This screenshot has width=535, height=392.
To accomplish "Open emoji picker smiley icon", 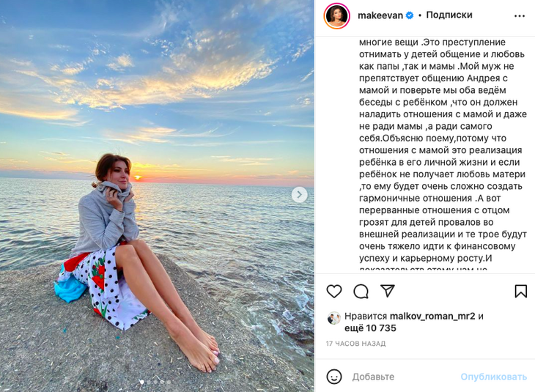I will (334, 377).
